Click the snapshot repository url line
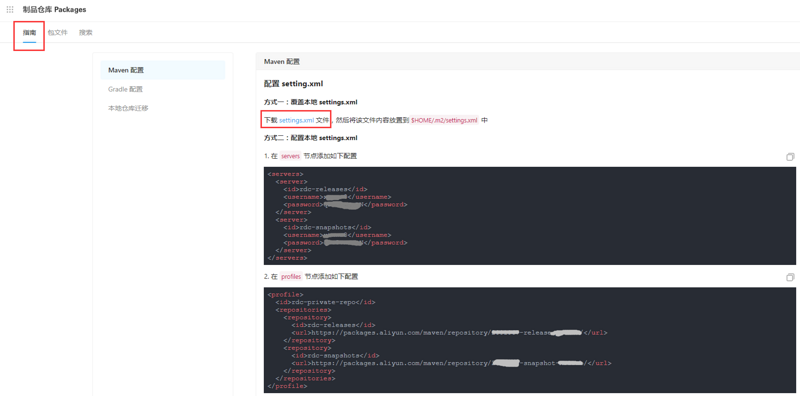 pos(451,363)
